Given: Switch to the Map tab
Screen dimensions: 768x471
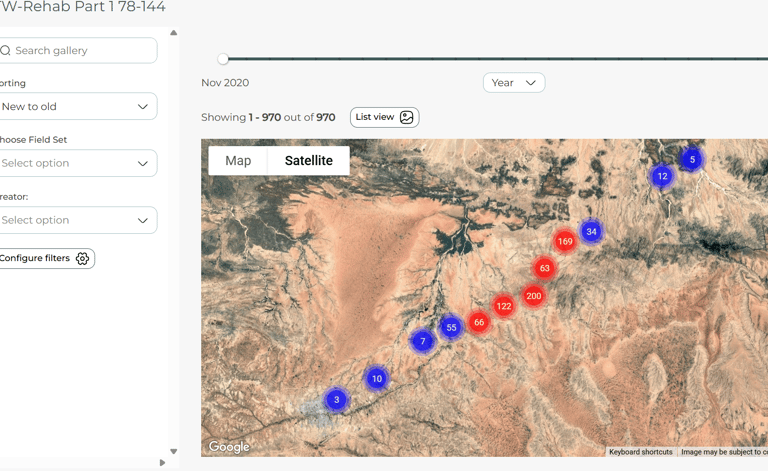Looking at the screenshot, I should 238,161.
